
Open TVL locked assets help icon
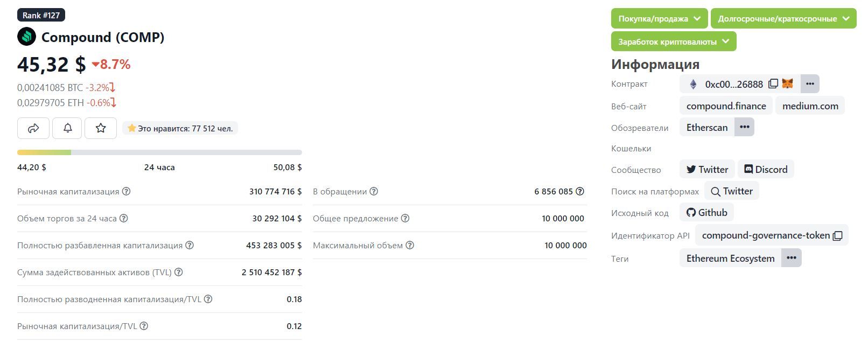point(179,272)
